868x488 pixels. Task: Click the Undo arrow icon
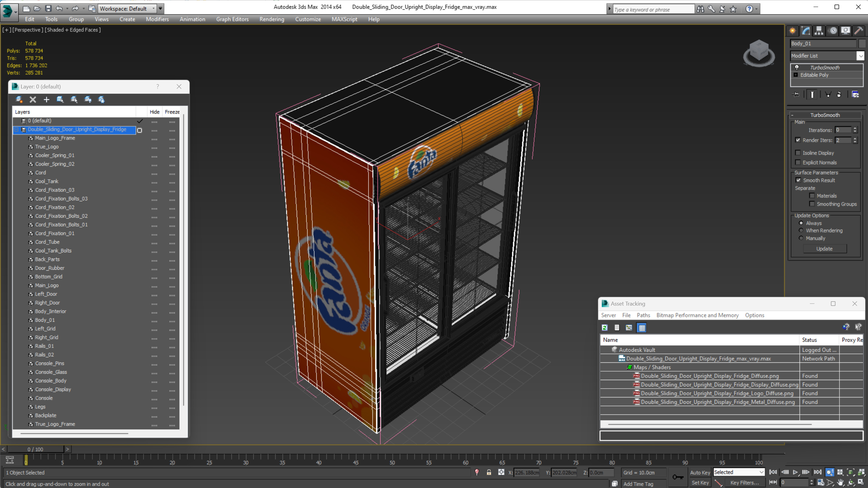click(x=59, y=9)
